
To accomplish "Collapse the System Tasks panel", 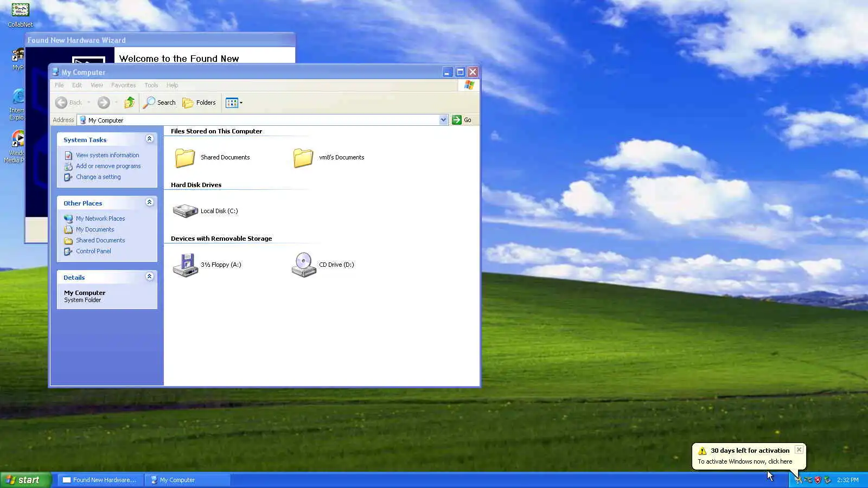I will pos(149,139).
